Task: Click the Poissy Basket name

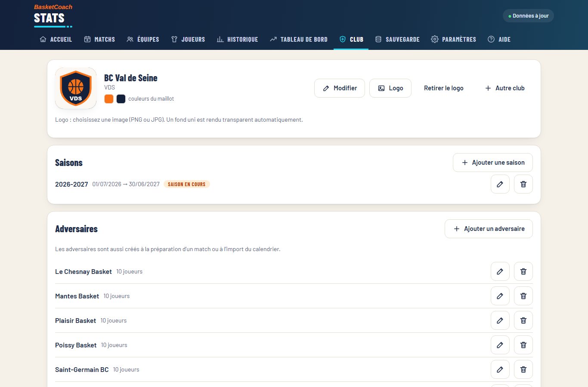Action: (76, 345)
